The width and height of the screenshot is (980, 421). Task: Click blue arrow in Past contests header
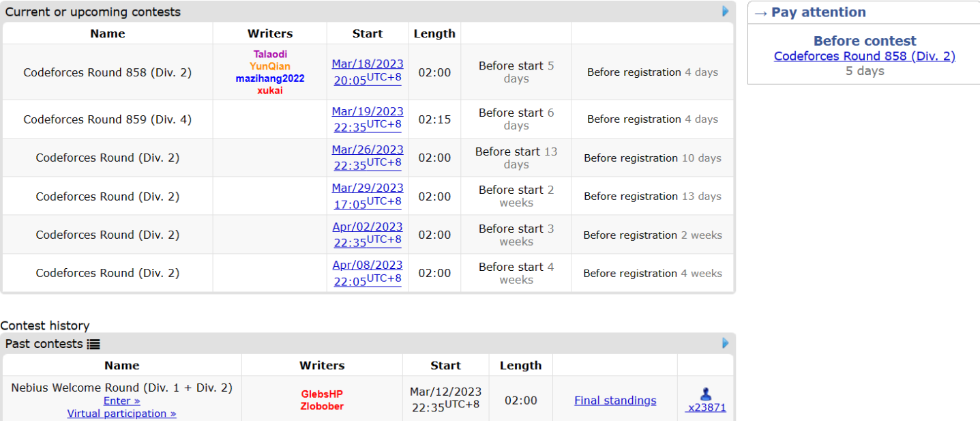(x=726, y=343)
